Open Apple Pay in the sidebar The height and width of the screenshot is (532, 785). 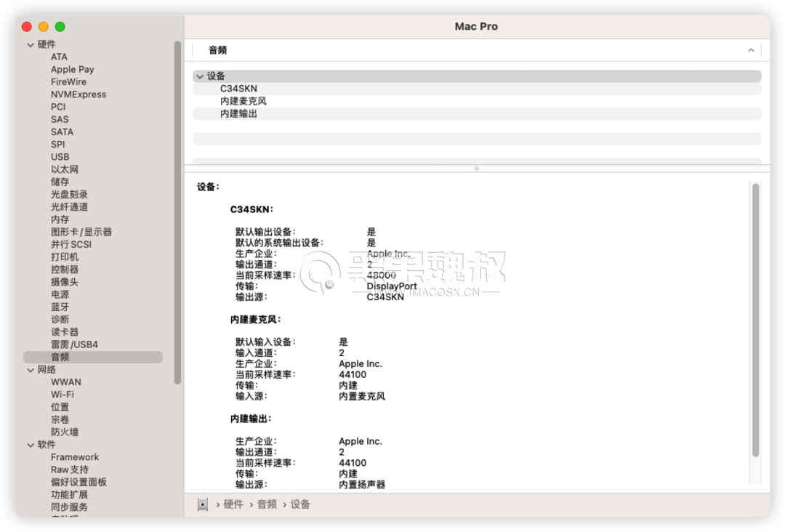(72, 70)
